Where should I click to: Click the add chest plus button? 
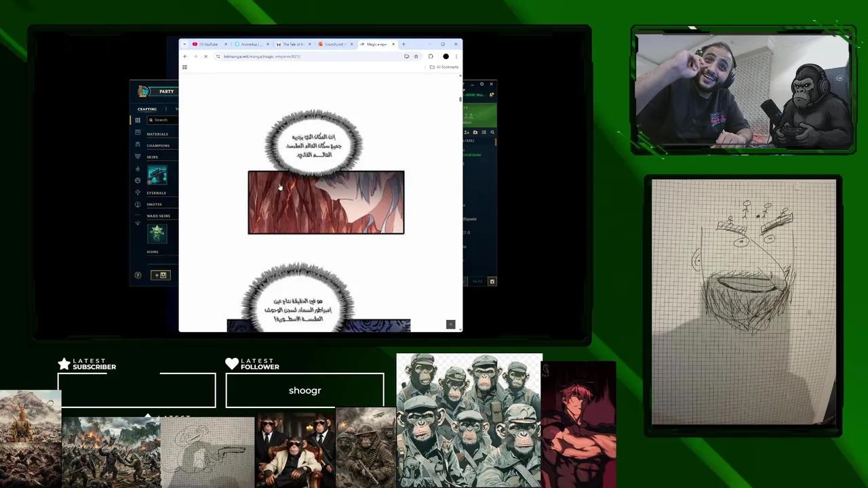coord(161,275)
